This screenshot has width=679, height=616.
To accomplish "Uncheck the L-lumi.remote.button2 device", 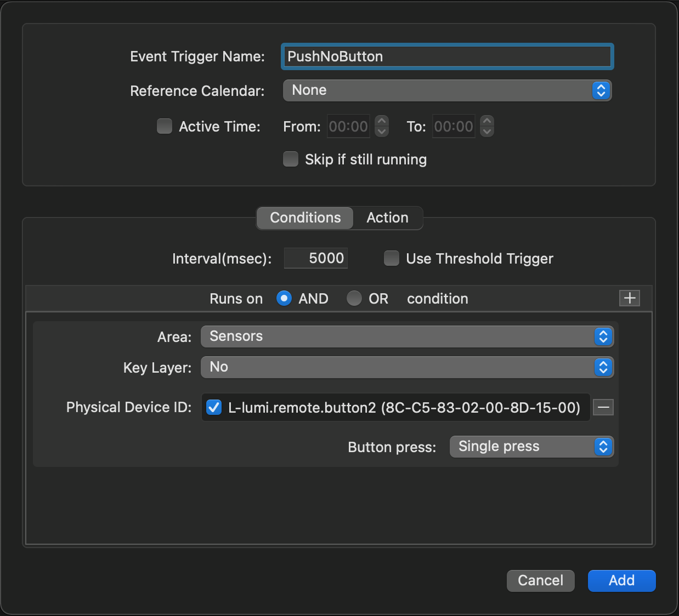I will pos(213,407).
